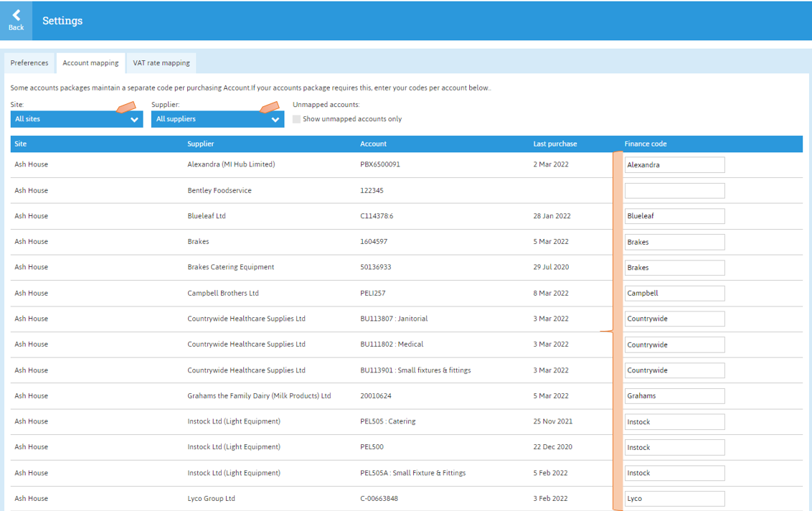The width and height of the screenshot is (812, 511).
Task: Select account BU113807 : Janitorial
Action: click(x=394, y=318)
